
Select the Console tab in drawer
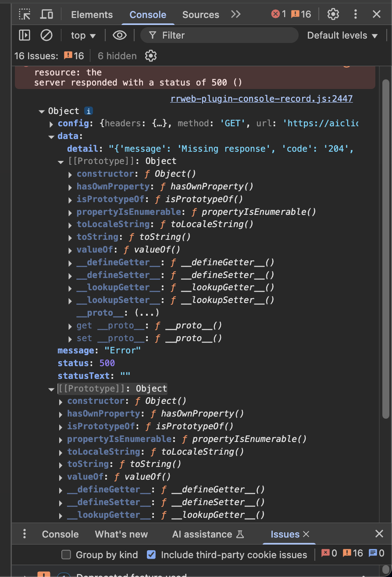(x=60, y=534)
